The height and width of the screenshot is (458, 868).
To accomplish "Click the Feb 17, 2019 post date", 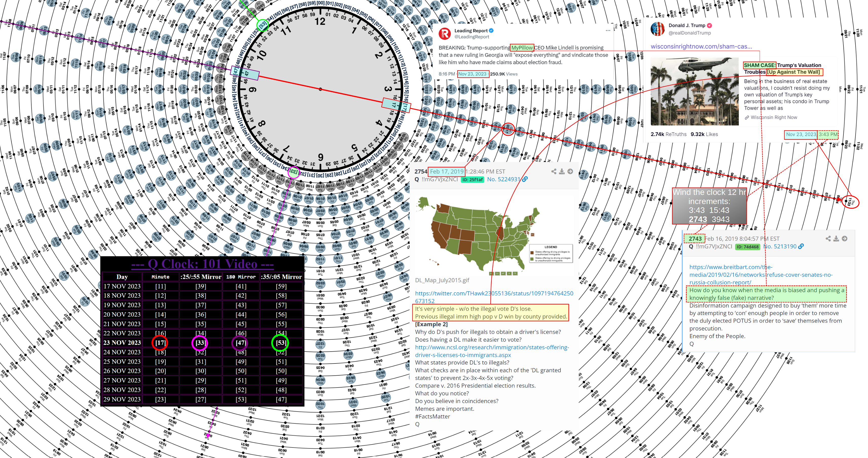I will [447, 172].
